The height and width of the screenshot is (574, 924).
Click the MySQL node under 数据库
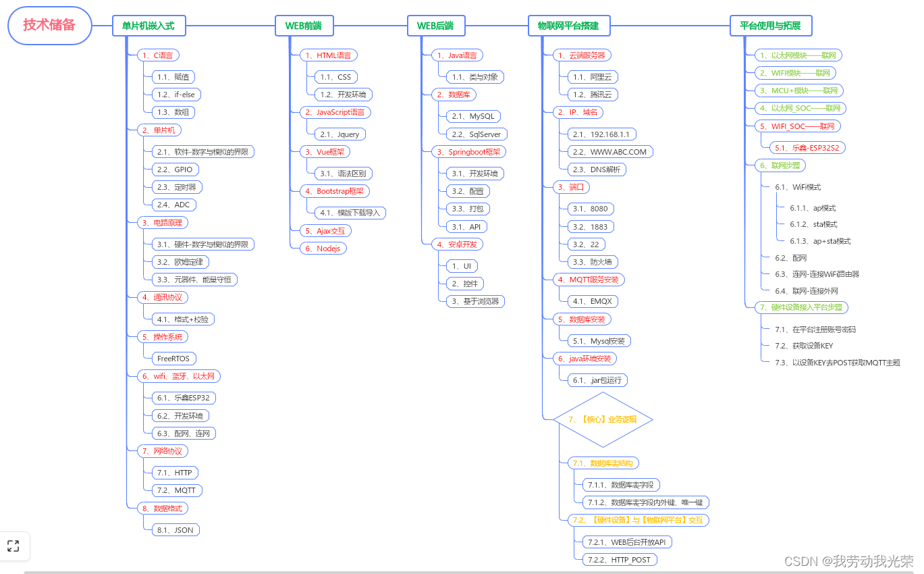(471, 116)
